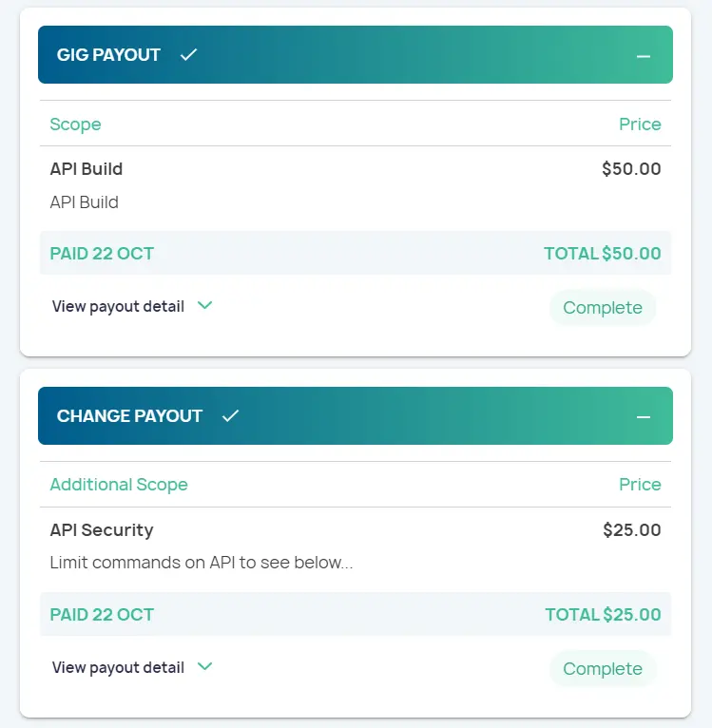The height and width of the screenshot is (728, 712).
Task: Expand the chevron under Gig Payout's paid row
Action: tap(204, 306)
